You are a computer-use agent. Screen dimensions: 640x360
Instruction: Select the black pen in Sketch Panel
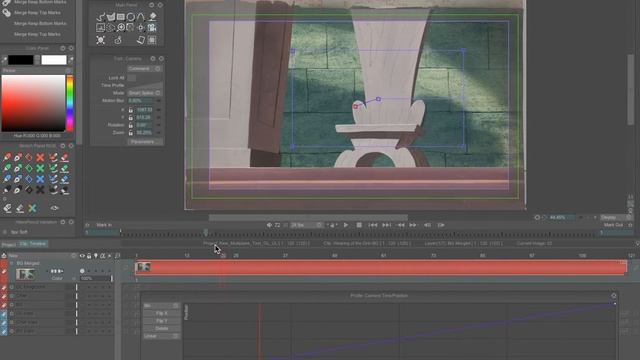coord(7,190)
